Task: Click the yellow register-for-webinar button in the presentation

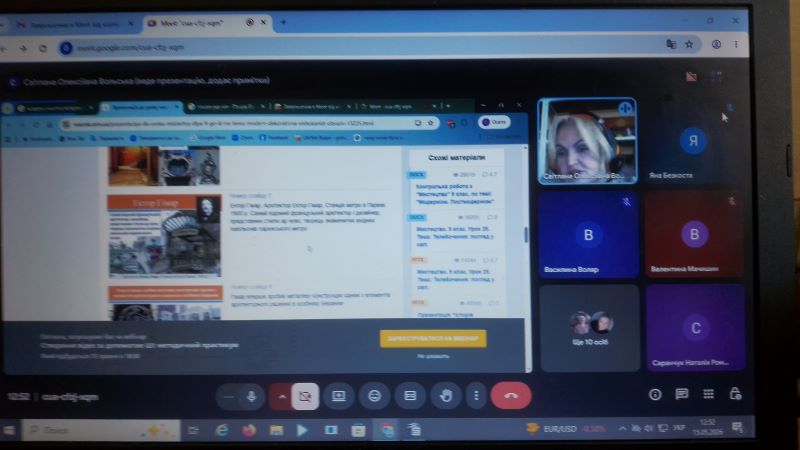Action: pos(433,338)
